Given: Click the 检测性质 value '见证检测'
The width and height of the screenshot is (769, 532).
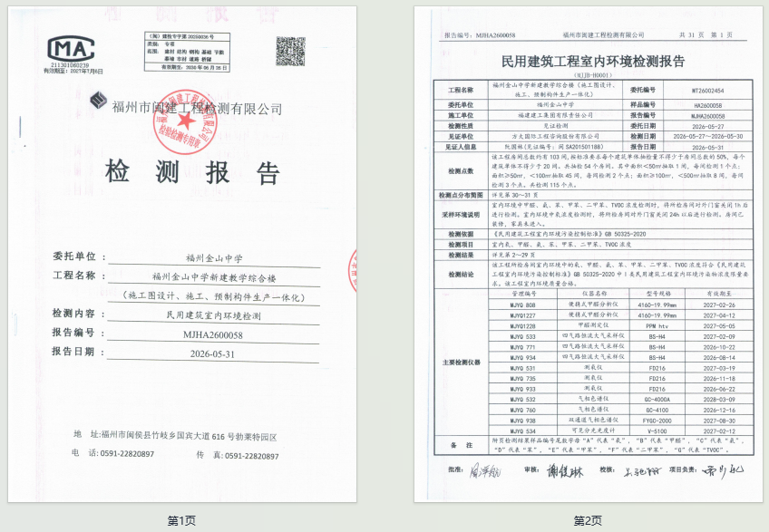Looking at the screenshot, I should click(x=555, y=126).
